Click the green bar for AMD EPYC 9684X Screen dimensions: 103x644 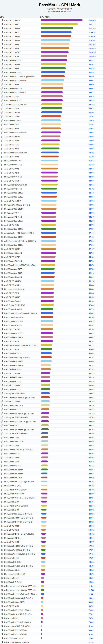tap(57, 28)
